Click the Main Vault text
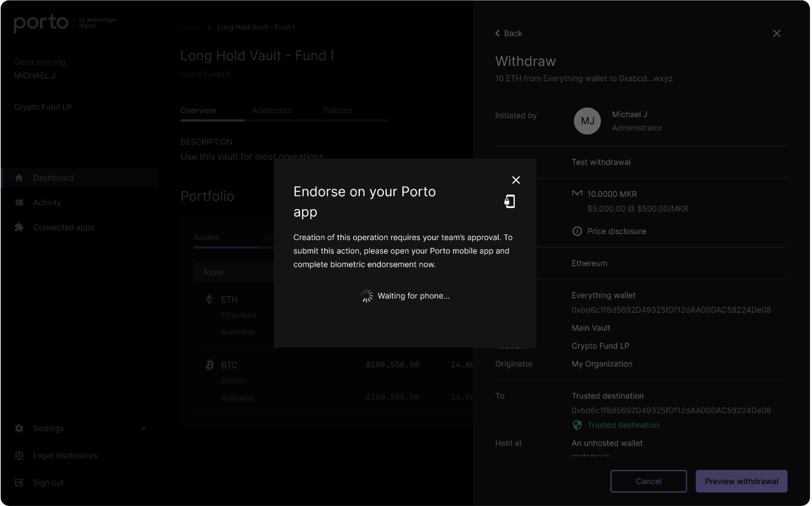 click(591, 328)
